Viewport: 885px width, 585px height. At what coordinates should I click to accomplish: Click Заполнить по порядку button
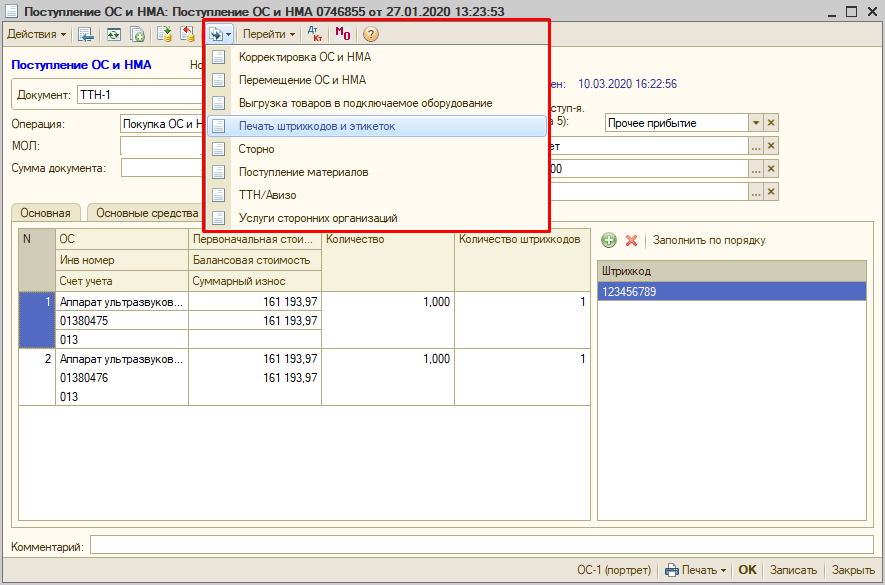click(x=709, y=240)
